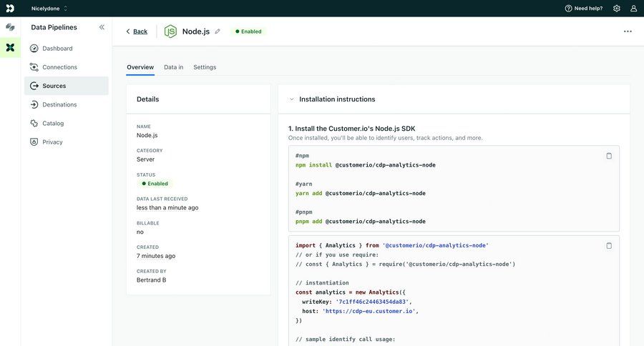Viewport: 644px width, 346px height.
Task: Select Sources in the sidebar
Action: [x=66, y=86]
